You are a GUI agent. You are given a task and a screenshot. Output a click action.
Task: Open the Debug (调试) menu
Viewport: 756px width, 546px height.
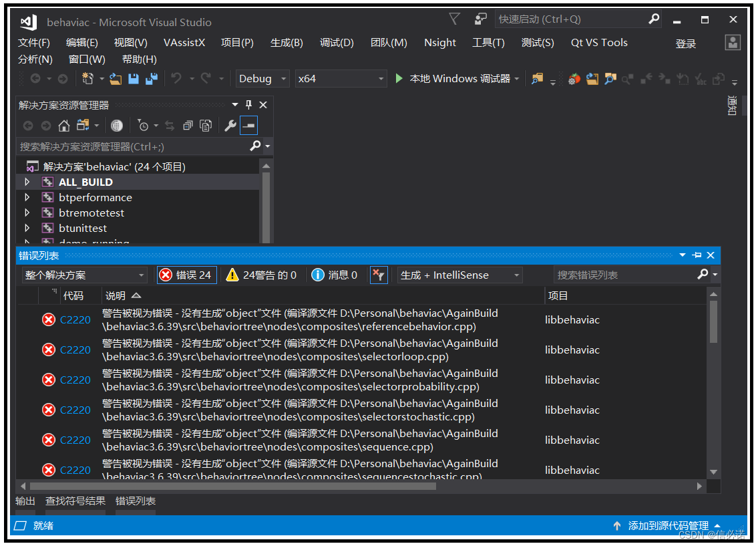click(337, 43)
